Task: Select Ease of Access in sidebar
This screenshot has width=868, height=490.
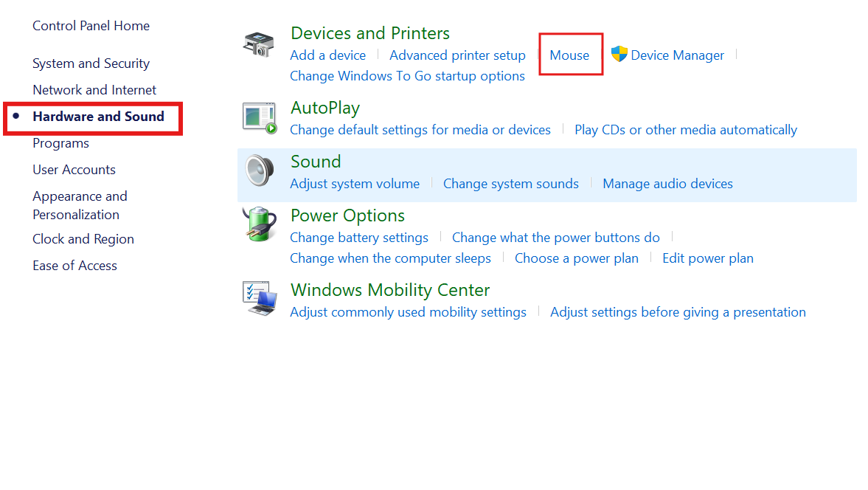Action: click(74, 266)
